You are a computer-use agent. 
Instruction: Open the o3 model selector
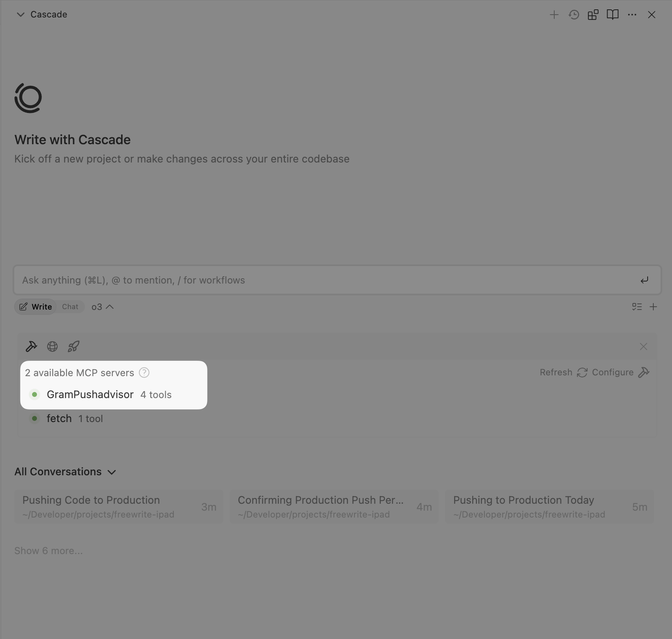click(102, 307)
